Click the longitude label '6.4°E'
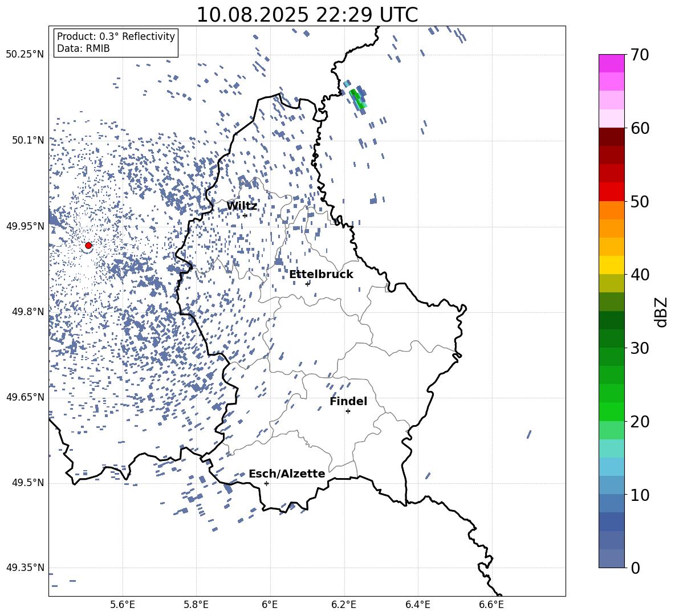Viewport: 675px width, 616px height. (417, 605)
